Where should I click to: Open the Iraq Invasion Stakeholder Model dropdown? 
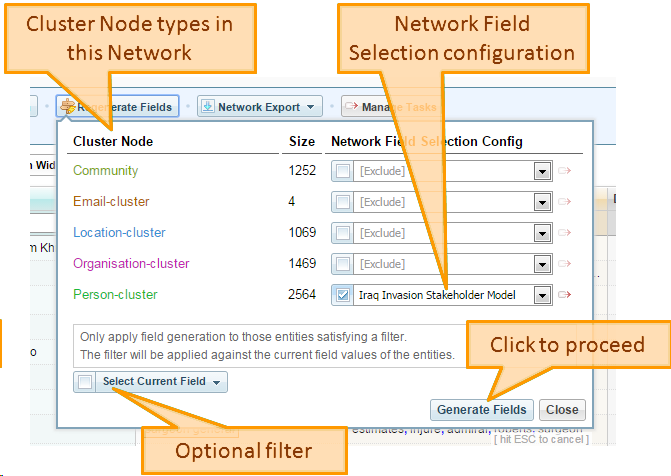pyautogui.click(x=542, y=295)
